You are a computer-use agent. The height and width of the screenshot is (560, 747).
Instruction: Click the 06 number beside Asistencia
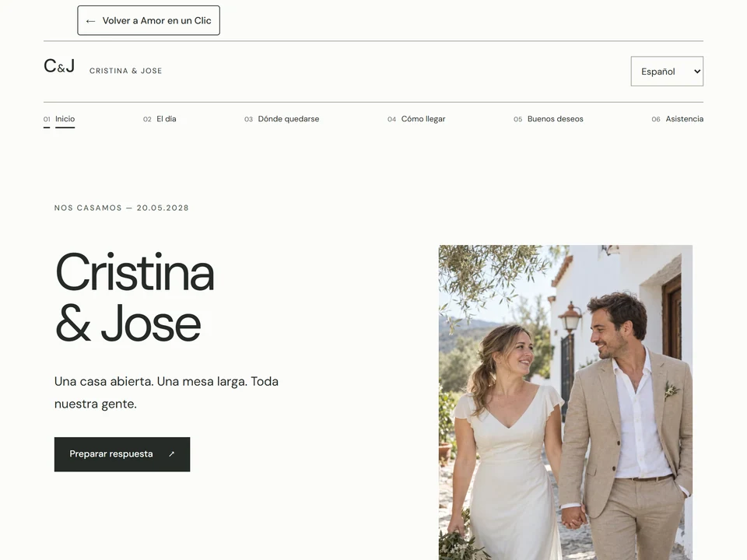pyautogui.click(x=656, y=120)
